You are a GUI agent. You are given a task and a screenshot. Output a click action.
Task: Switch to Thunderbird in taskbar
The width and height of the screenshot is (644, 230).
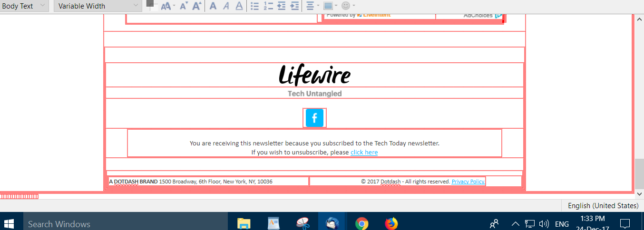pyautogui.click(x=332, y=223)
